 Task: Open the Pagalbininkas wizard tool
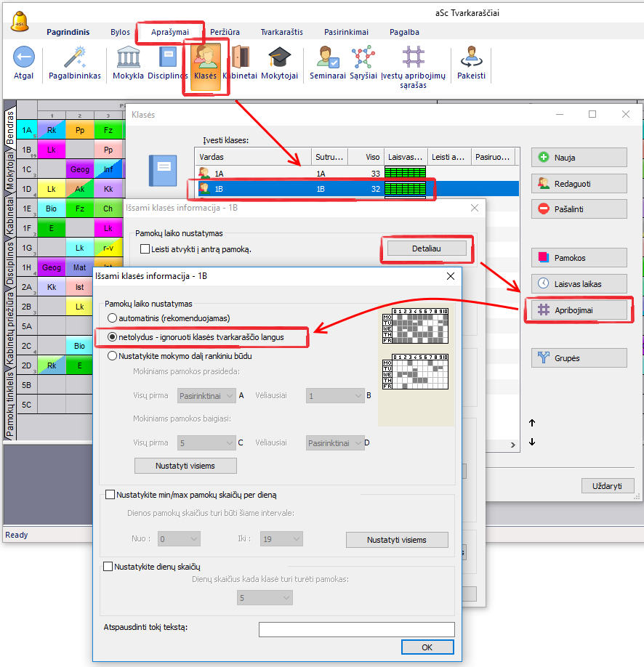click(75, 57)
